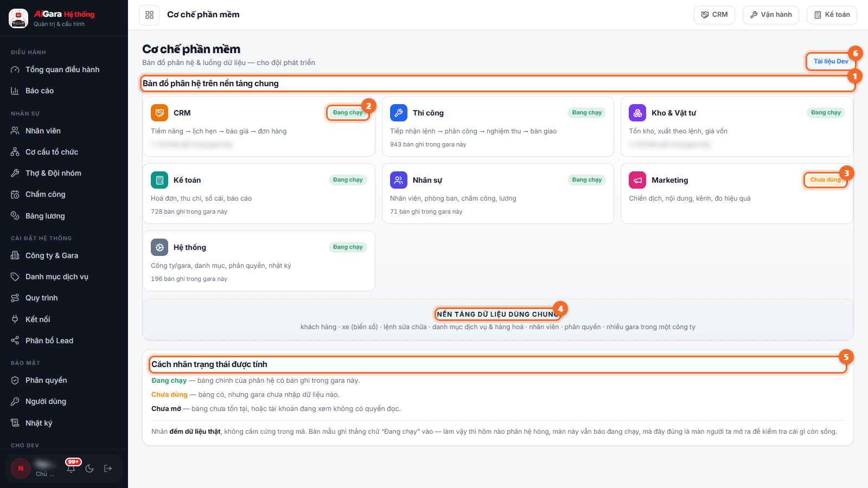Click the user avatar N
Screen dimensions: 868x488
point(21,468)
